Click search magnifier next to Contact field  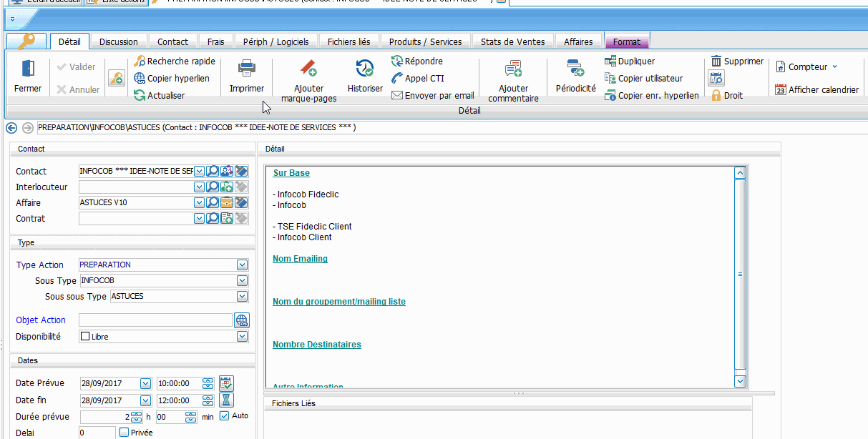(213, 171)
